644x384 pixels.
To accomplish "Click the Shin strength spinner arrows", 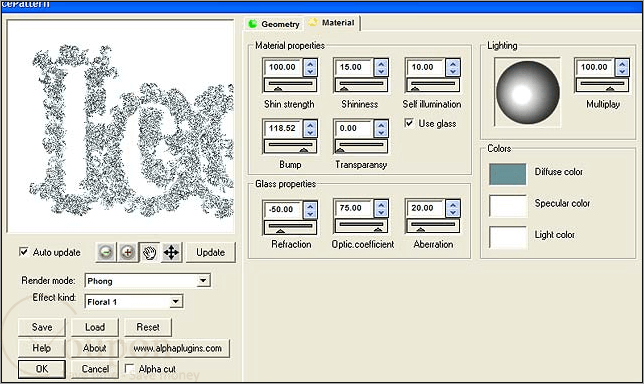I will click(x=310, y=67).
